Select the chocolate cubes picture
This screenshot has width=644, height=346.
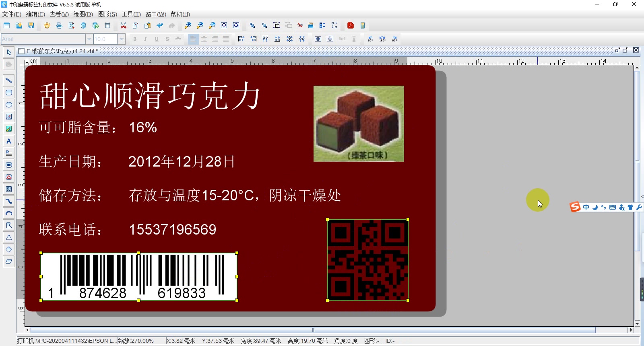359,124
